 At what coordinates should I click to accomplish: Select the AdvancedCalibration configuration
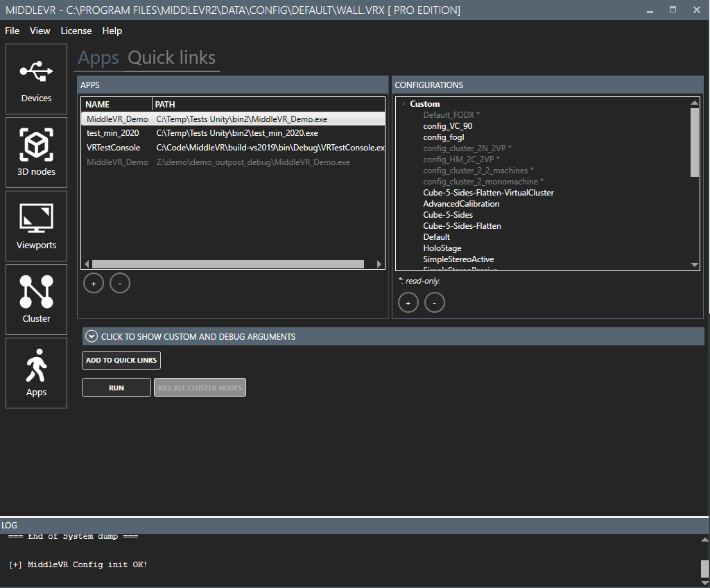point(461,204)
